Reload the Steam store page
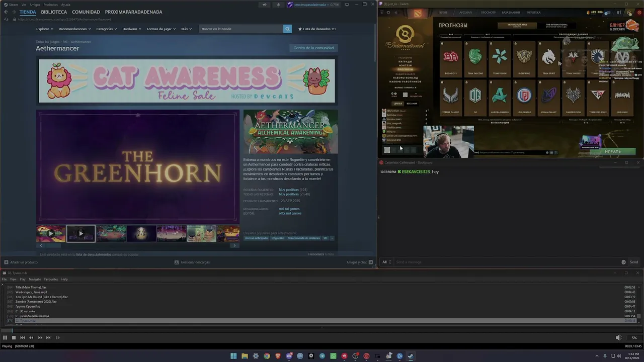 pos(6,19)
